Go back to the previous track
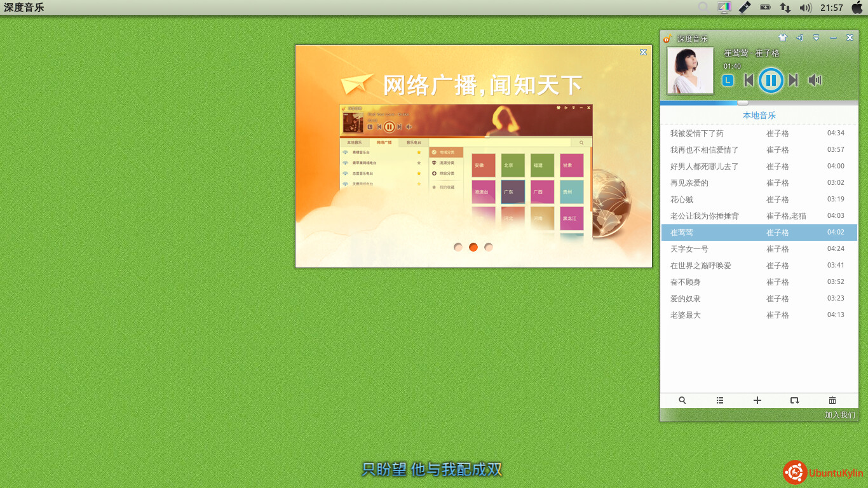 point(749,80)
